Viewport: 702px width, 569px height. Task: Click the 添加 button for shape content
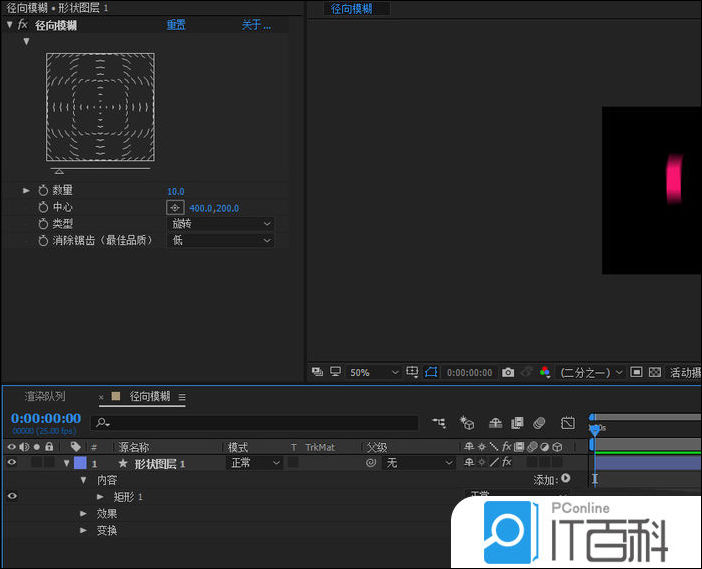(x=566, y=479)
